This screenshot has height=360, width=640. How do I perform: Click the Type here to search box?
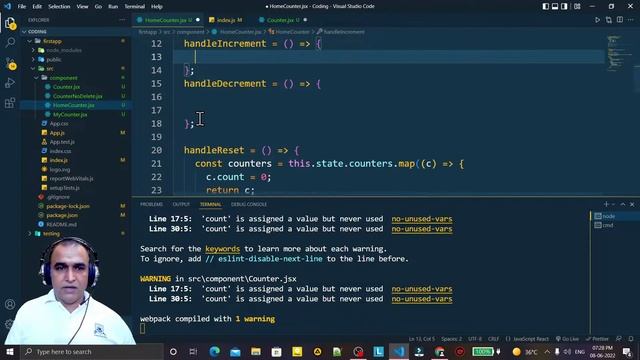pyautogui.click(x=92, y=351)
